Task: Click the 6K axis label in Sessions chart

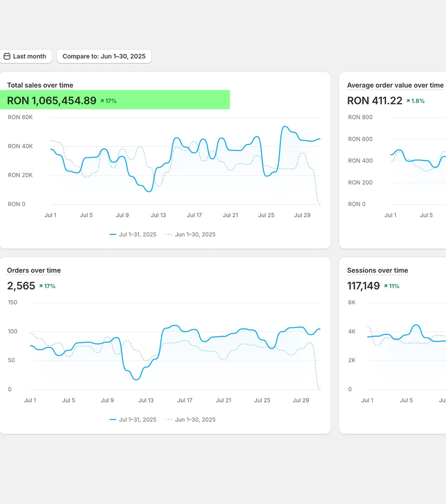Action: click(x=352, y=302)
